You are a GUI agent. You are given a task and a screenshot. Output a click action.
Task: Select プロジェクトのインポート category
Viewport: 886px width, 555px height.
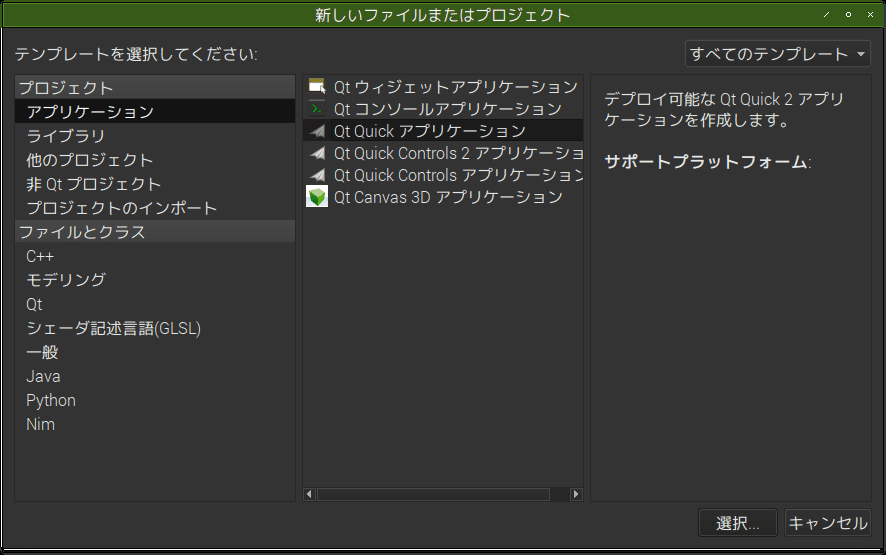click(155, 208)
